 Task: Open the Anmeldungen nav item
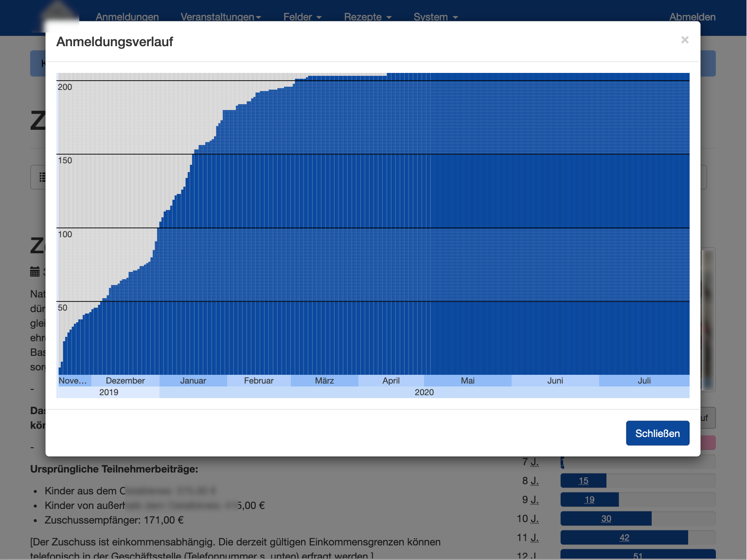pos(127,17)
